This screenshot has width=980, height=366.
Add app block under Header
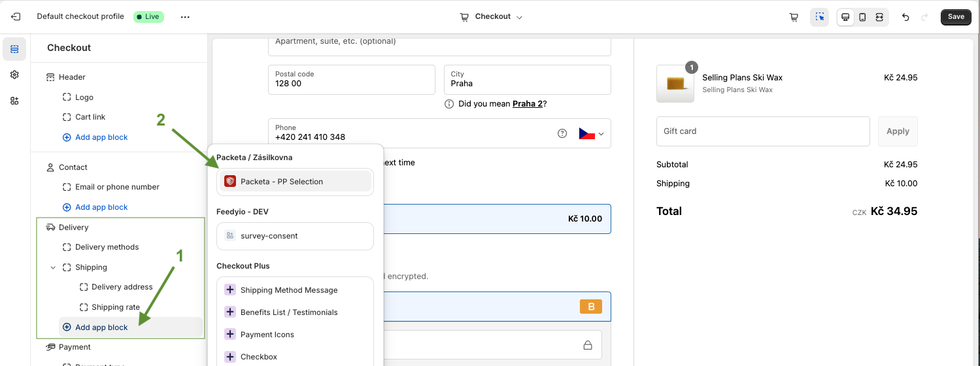pyautogui.click(x=101, y=137)
